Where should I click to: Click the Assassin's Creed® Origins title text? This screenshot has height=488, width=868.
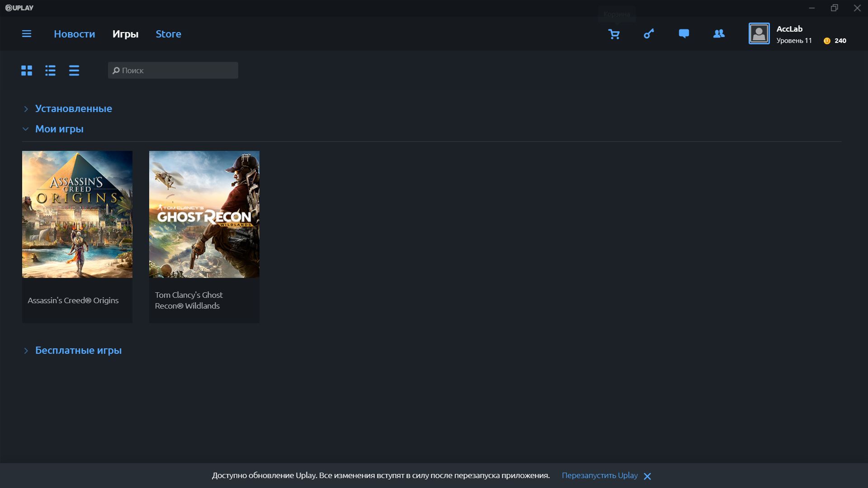point(73,300)
